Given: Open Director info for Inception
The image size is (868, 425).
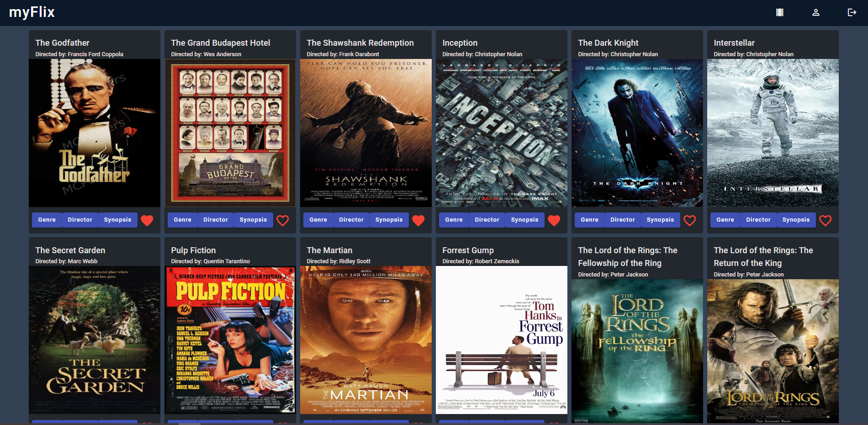Looking at the screenshot, I should coord(487,220).
